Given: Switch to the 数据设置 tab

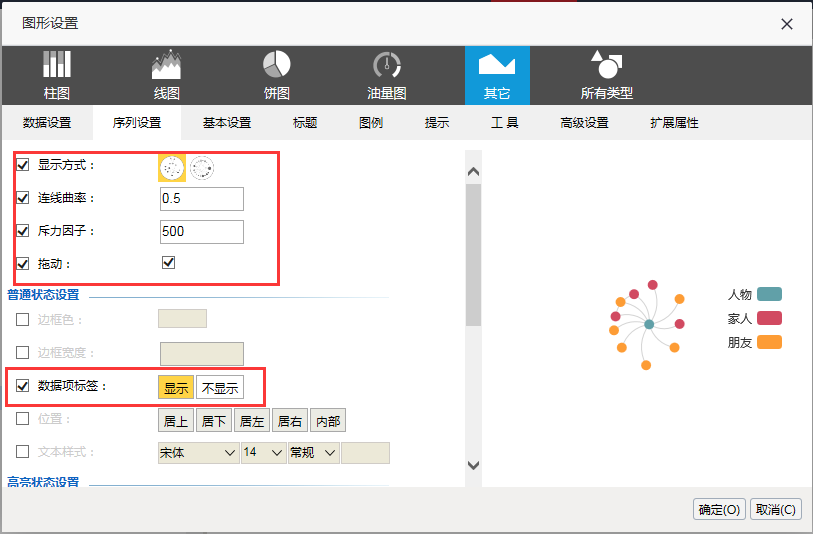Looking at the screenshot, I should [x=47, y=123].
